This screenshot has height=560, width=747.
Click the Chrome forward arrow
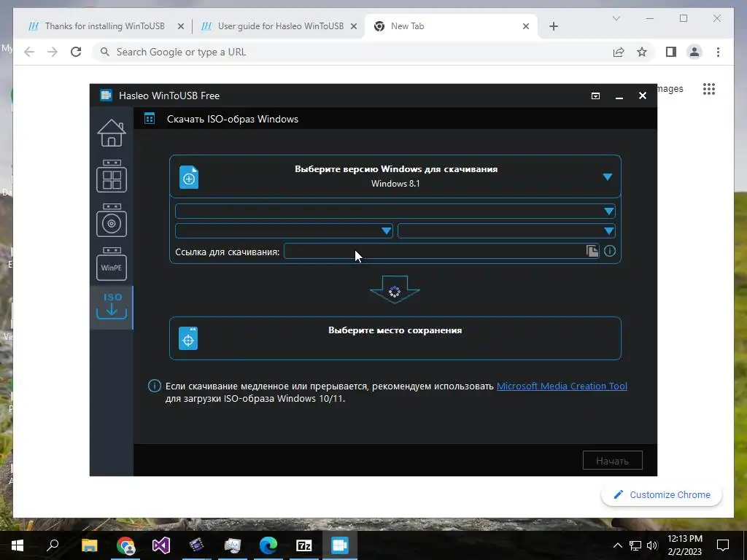(x=53, y=52)
